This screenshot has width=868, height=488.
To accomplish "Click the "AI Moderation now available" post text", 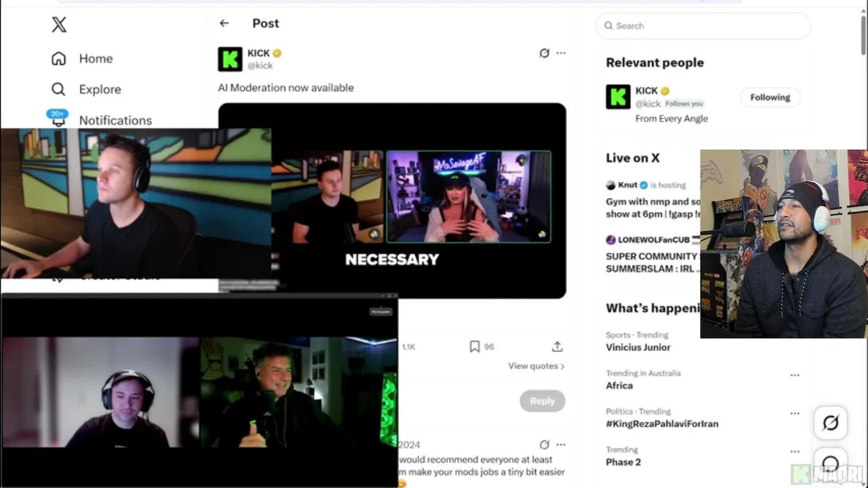I will [286, 87].
